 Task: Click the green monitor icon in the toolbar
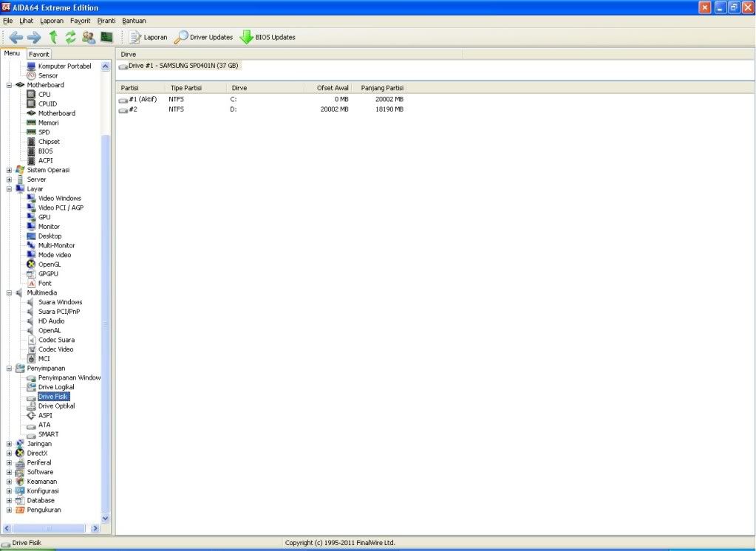click(106, 37)
